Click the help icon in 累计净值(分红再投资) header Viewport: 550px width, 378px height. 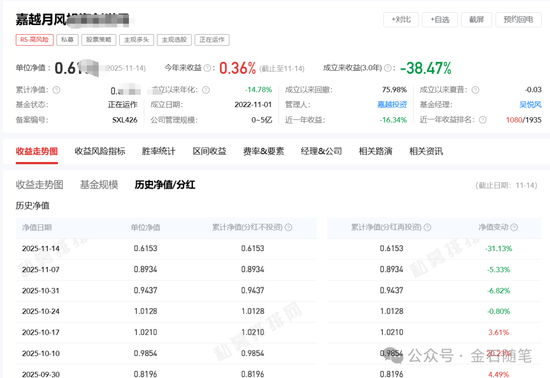pyautogui.click(x=427, y=228)
